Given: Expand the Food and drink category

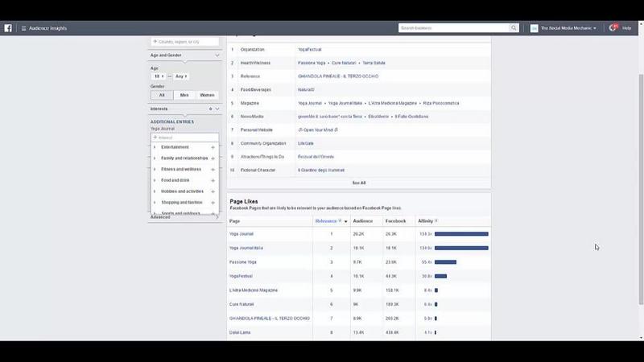Looking at the screenshot, I should (155, 180).
